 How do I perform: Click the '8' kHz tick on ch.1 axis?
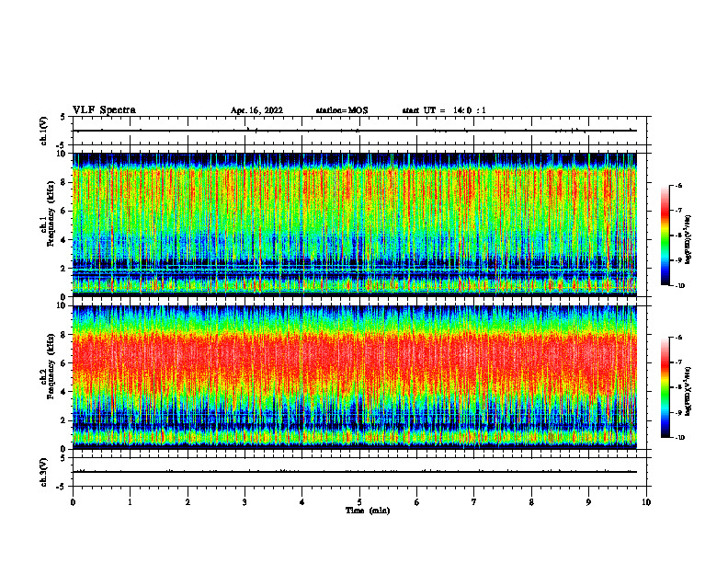(64, 182)
